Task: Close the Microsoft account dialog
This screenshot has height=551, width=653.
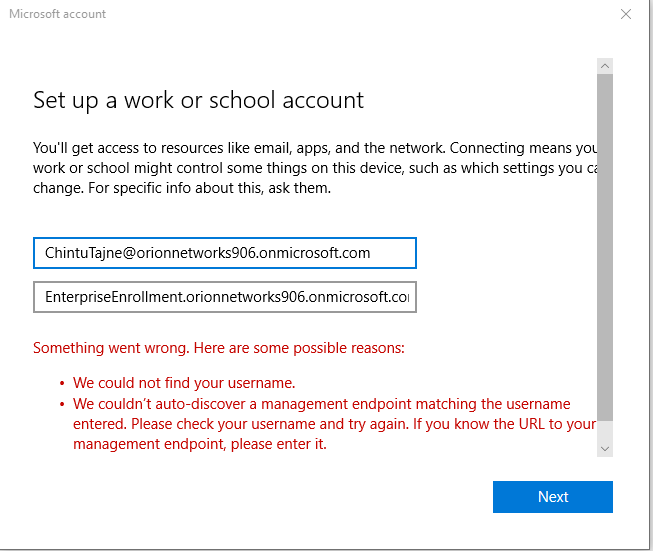Action: [626, 14]
